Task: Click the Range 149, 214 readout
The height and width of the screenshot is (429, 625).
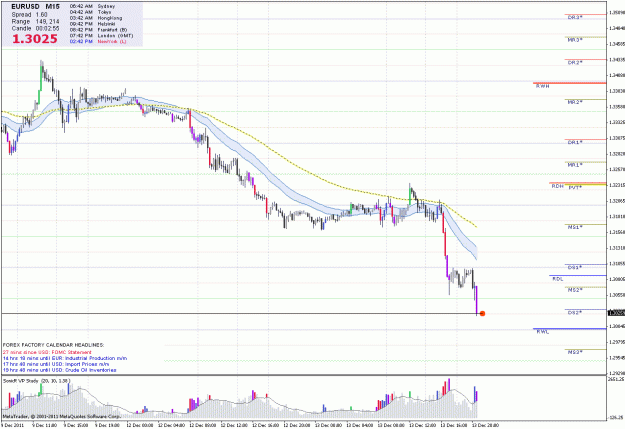Action: click(x=35, y=22)
